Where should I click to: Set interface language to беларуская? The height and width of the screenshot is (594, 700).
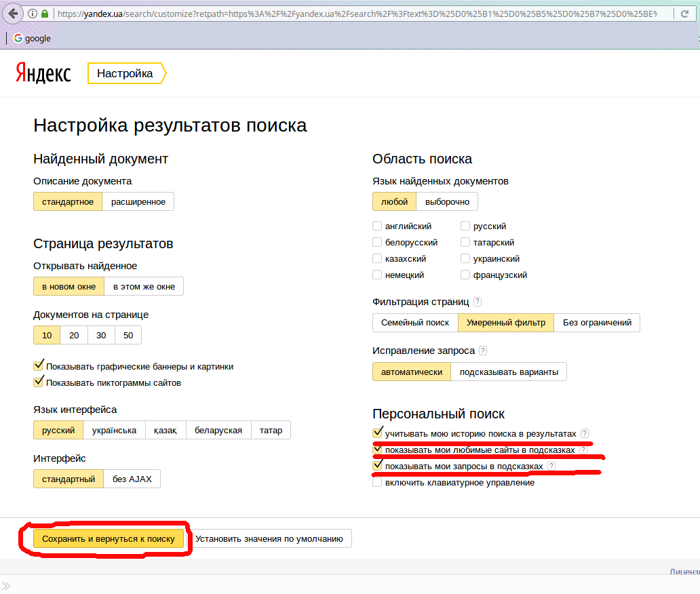click(x=218, y=430)
